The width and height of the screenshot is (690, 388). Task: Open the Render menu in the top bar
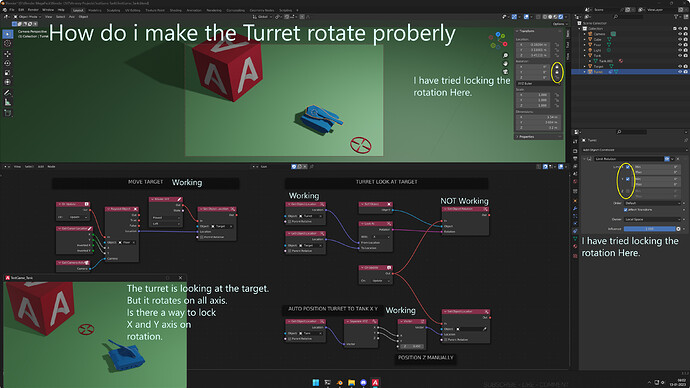pos(33,10)
